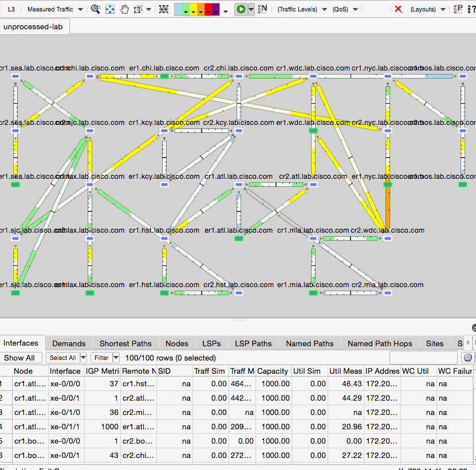The width and height of the screenshot is (476, 470).
Task: Select the cr1.mia.lab.cisco.com node icon
Action: (313, 238)
